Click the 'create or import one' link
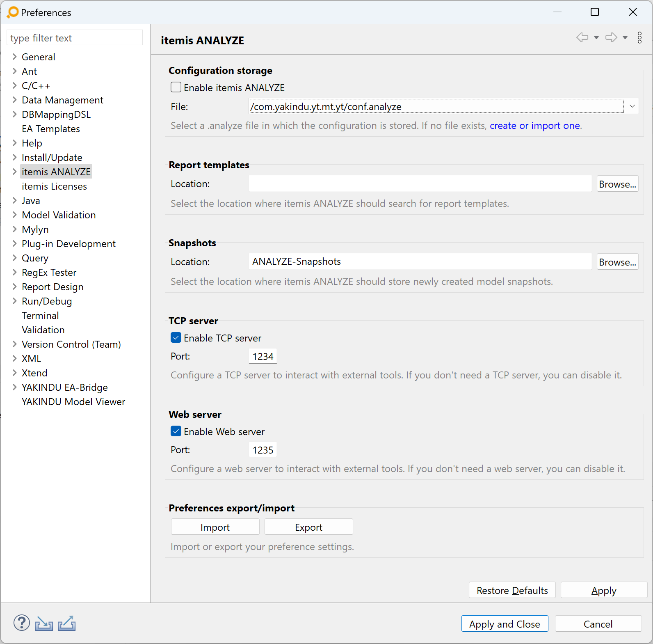The width and height of the screenshot is (653, 644). (x=534, y=126)
